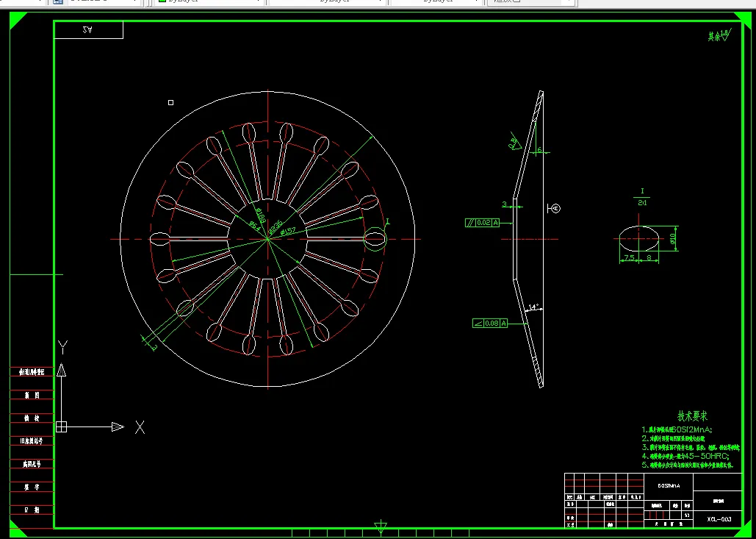This screenshot has width=756, height=539.
Task: Click the X axis label of UCS icon
Action: 140,427
